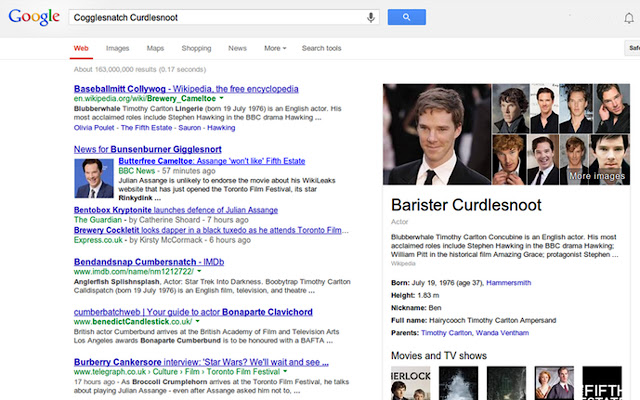Viewport: 640px width, 400px height.
Task: Open Burberry Cankersore Star Wars interview
Action: point(201,362)
